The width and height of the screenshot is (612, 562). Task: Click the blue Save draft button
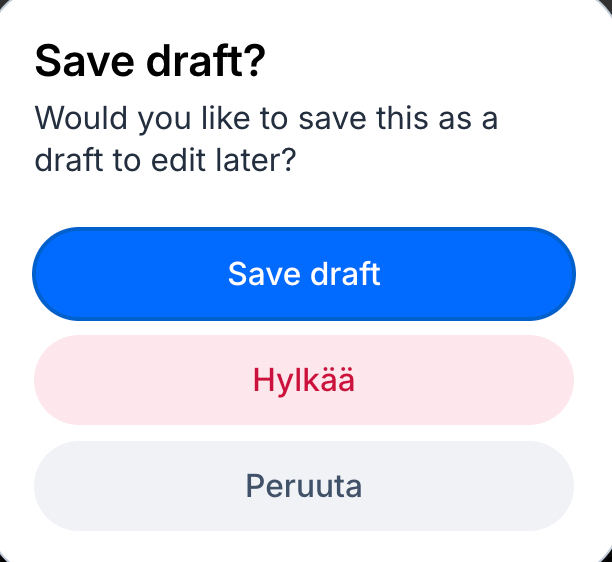coord(304,274)
